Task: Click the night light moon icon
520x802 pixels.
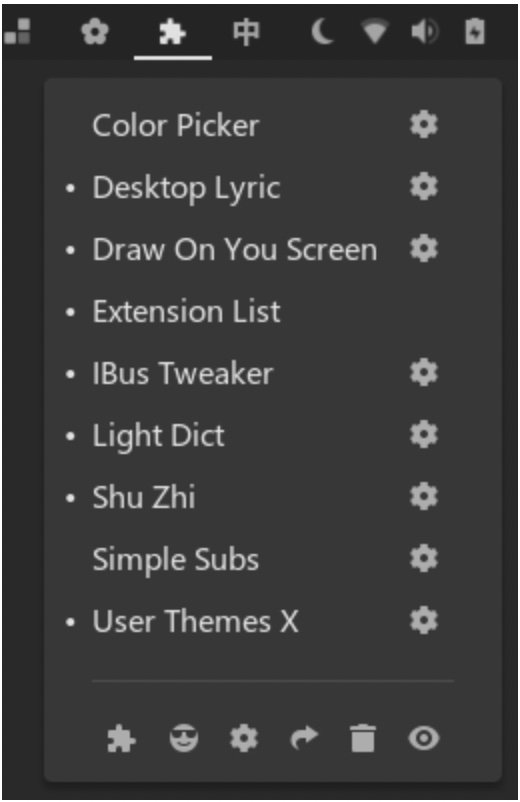Action: pyautogui.click(x=323, y=33)
